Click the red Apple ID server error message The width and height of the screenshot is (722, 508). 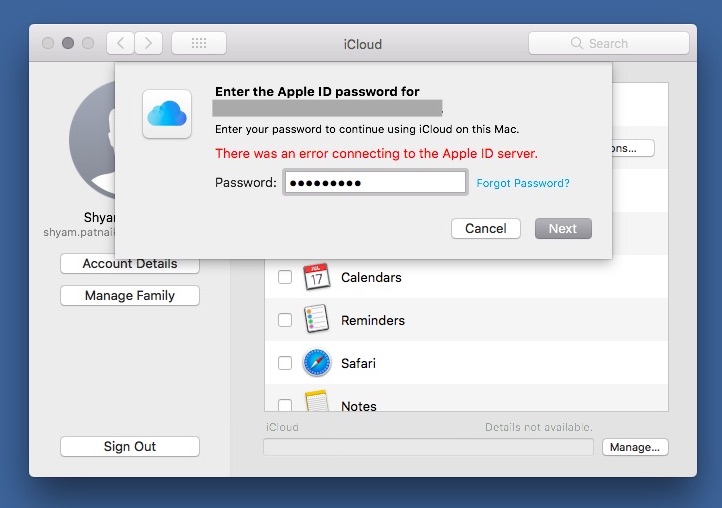click(376, 153)
